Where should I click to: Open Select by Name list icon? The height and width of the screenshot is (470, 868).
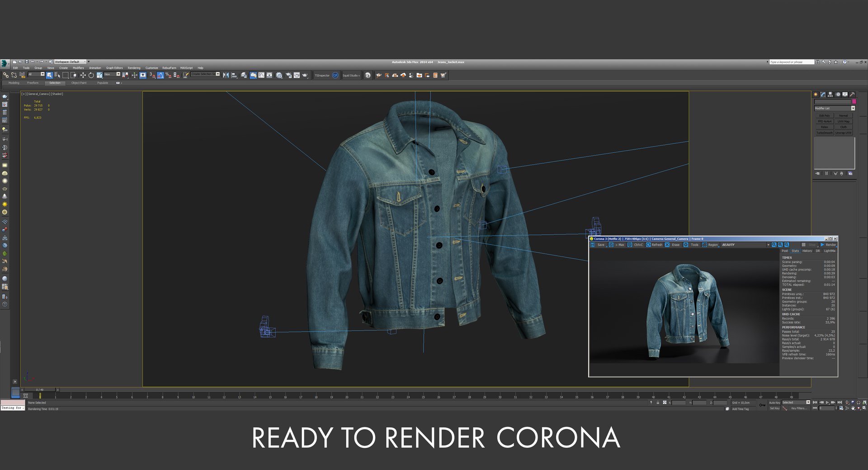click(57, 75)
